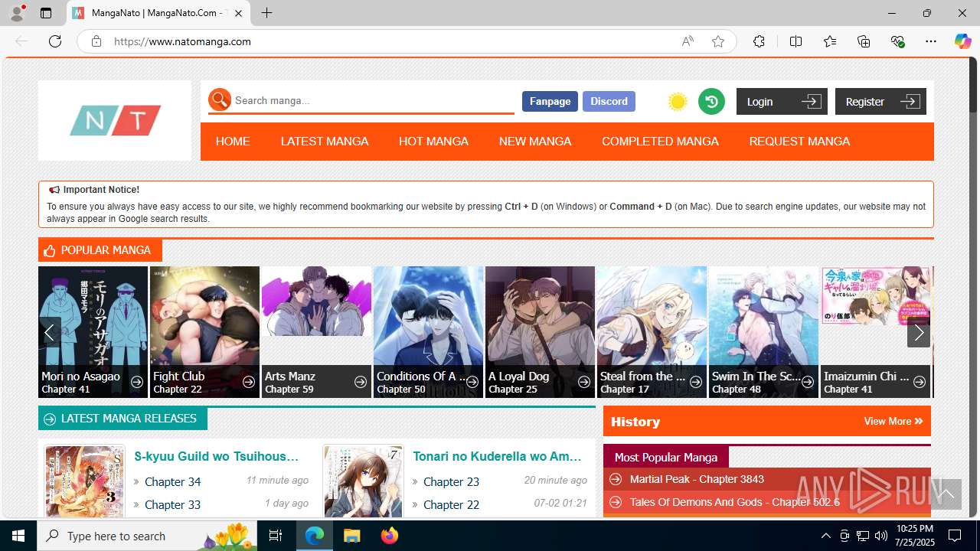Open browser extensions puzzle icon

point(759,41)
